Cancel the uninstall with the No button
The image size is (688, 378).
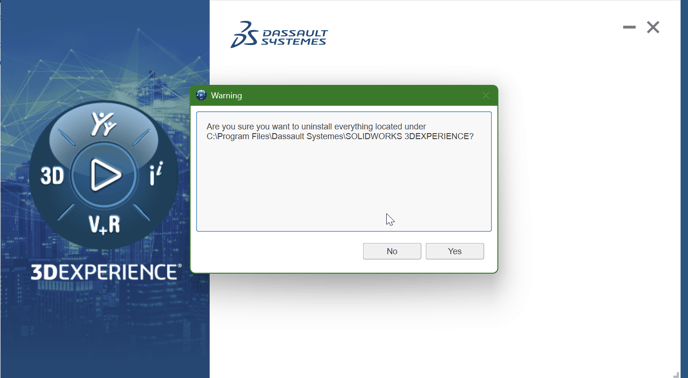click(392, 251)
